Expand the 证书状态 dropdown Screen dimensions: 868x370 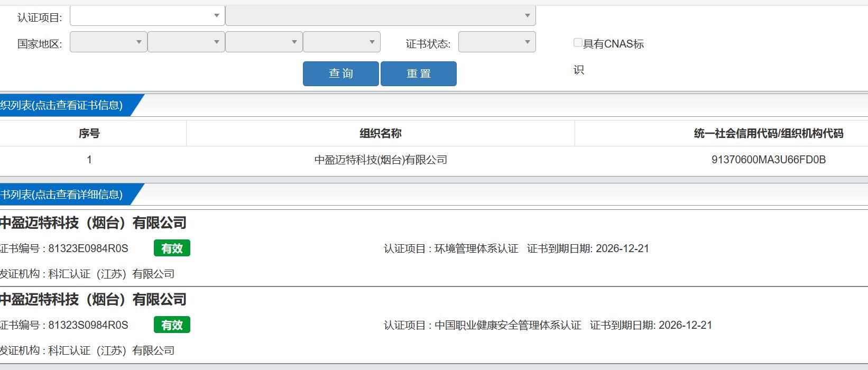pos(497,42)
